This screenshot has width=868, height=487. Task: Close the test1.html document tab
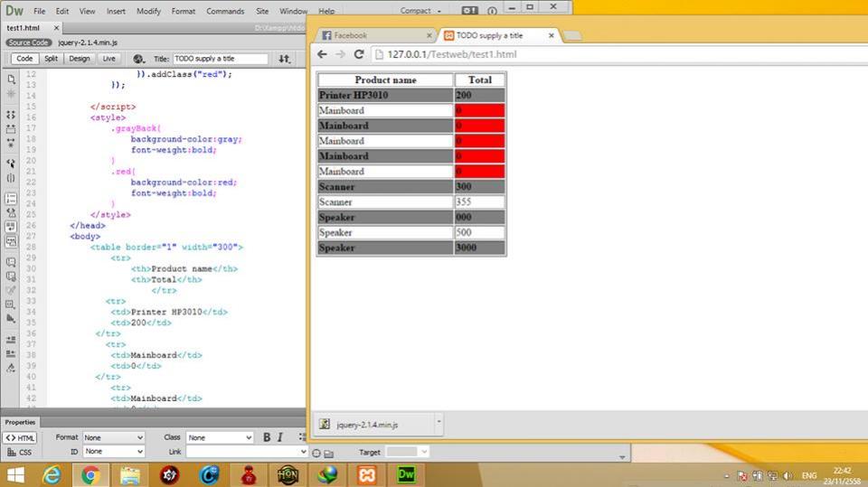click(56, 28)
